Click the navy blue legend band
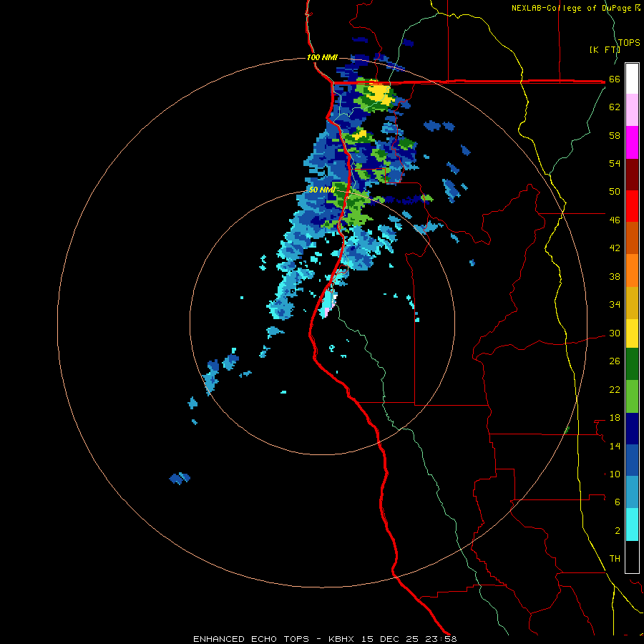644x644 pixels. tap(632, 429)
